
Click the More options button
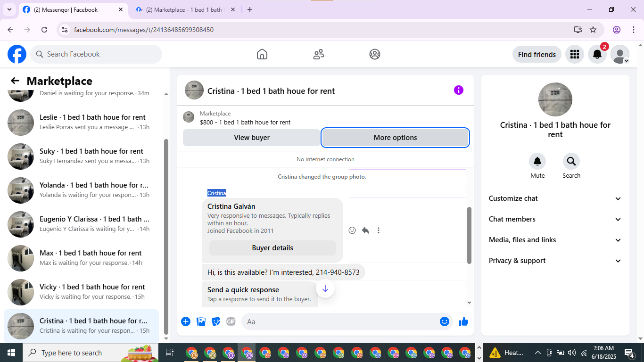tap(395, 138)
